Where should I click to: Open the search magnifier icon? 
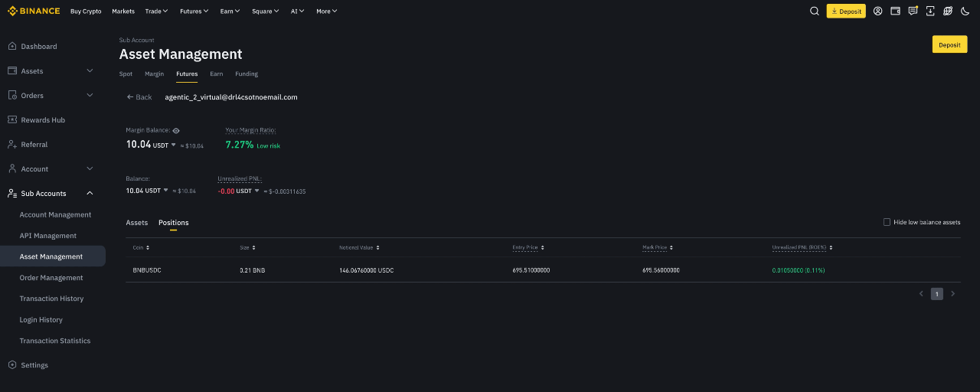coord(815,11)
